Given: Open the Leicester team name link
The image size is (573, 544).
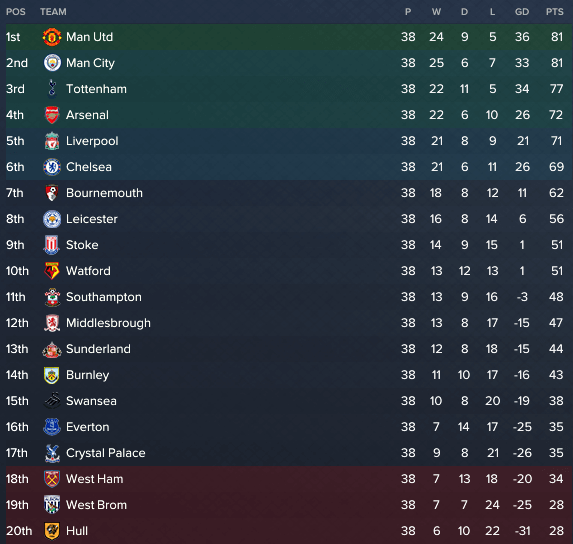Looking at the screenshot, I should pyautogui.click(x=92, y=219).
